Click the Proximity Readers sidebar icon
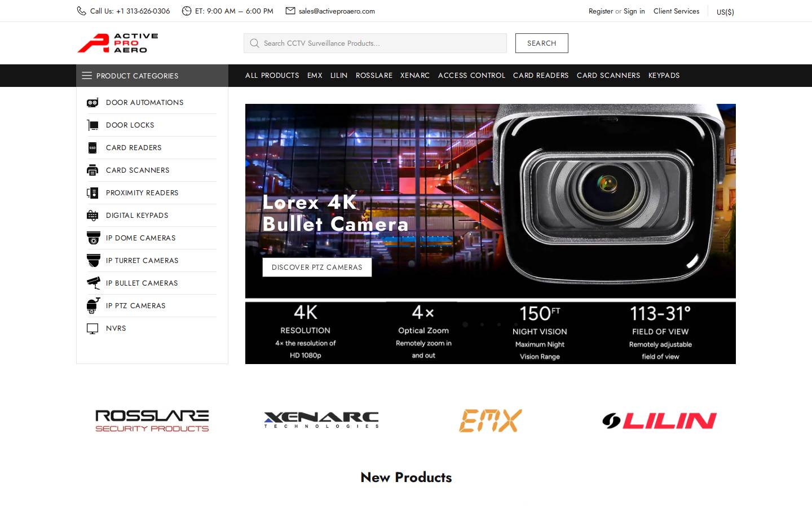 click(x=92, y=192)
